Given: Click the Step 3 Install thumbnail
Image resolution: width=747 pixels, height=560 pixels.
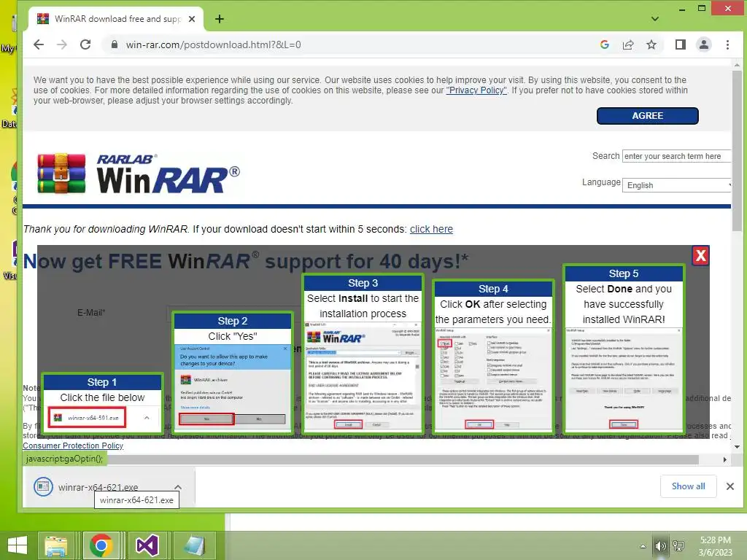Looking at the screenshot, I should tap(363, 354).
